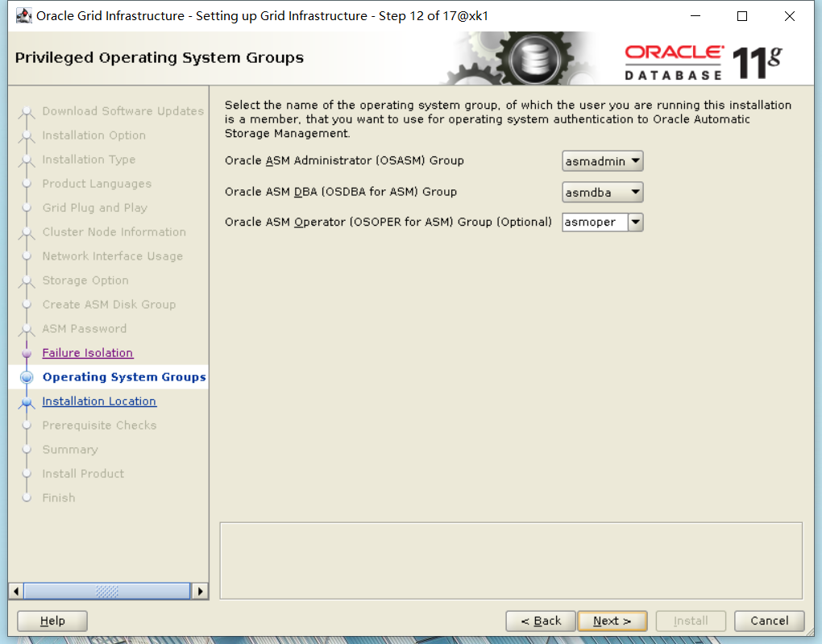
Task: Open the Help dialog
Action: coord(52,621)
